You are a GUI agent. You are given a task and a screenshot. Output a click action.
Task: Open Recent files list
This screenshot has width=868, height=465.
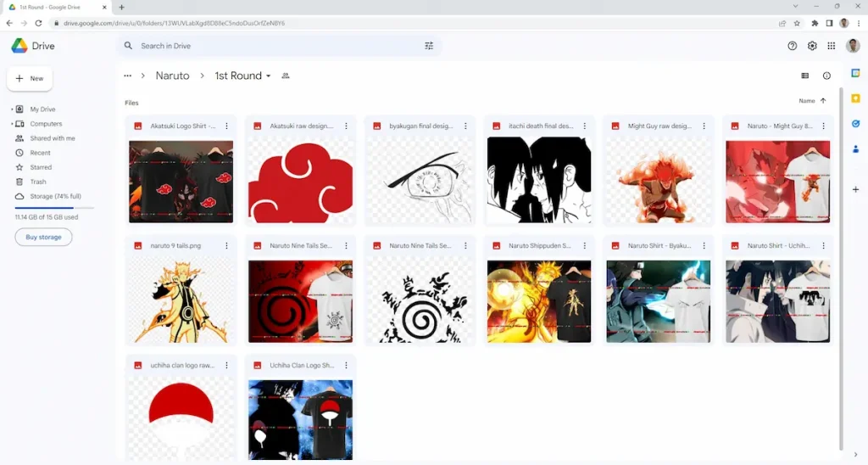40,153
